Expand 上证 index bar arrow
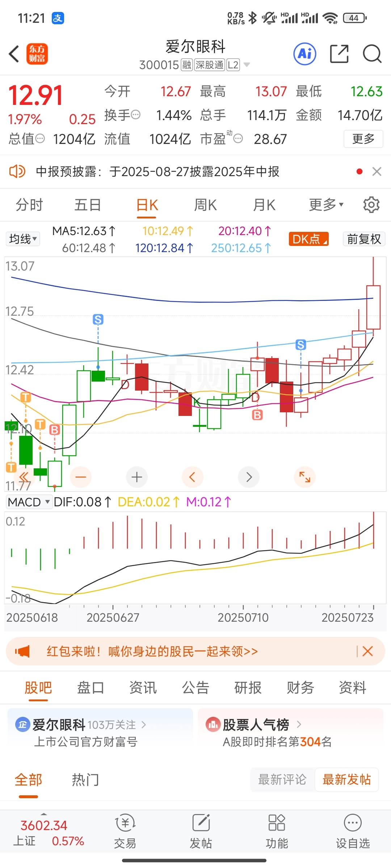 (44, 814)
